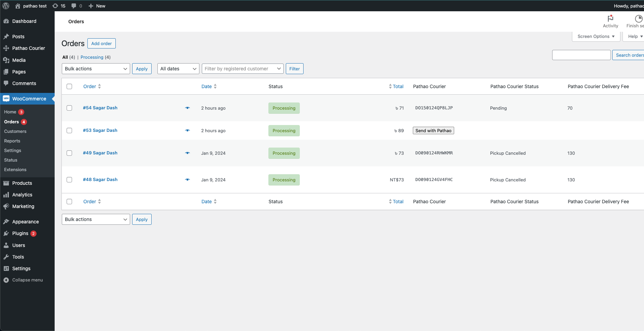
Task: Click the Filter button
Action: 295,69
